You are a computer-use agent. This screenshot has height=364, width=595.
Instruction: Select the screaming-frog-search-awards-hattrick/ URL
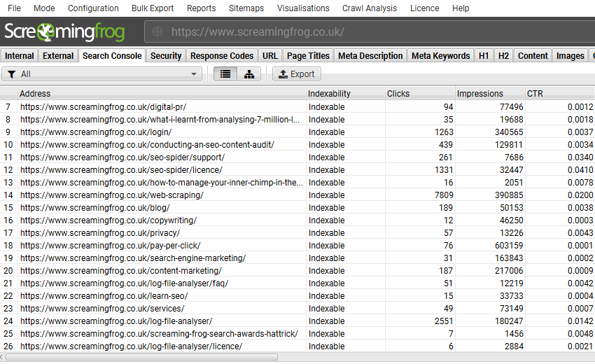pyautogui.click(x=160, y=334)
